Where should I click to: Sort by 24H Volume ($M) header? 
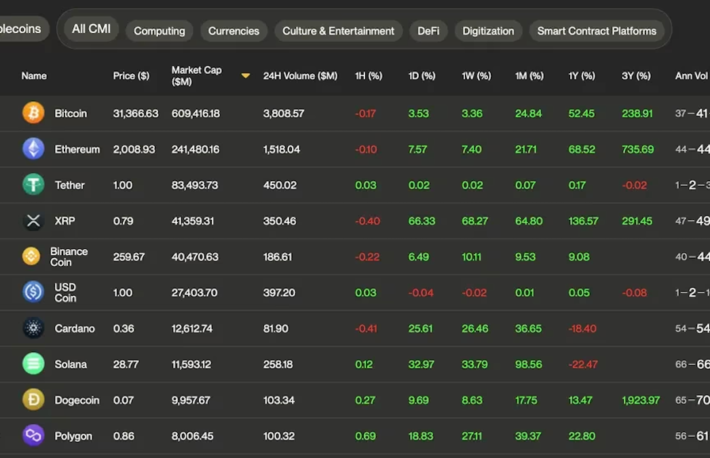pyautogui.click(x=300, y=76)
